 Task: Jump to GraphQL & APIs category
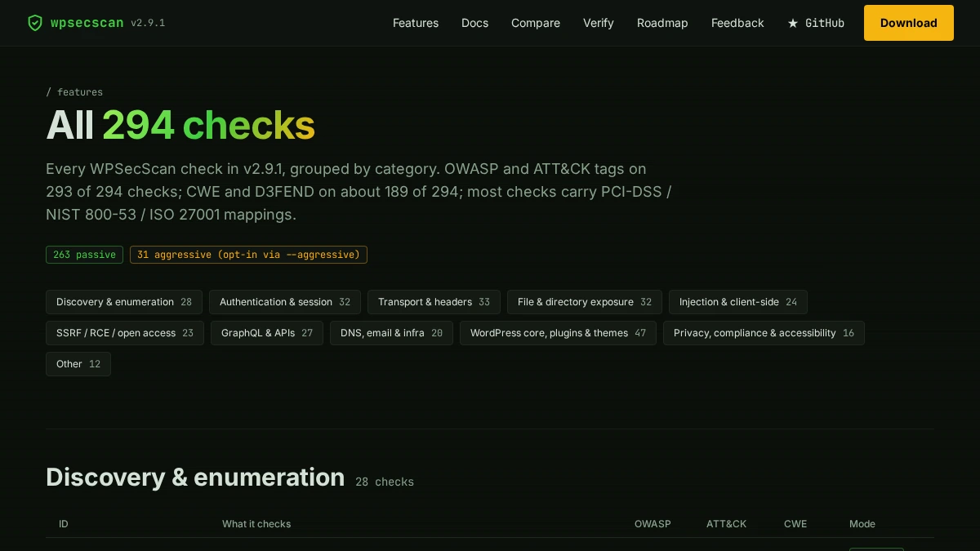[x=267, y=333]
